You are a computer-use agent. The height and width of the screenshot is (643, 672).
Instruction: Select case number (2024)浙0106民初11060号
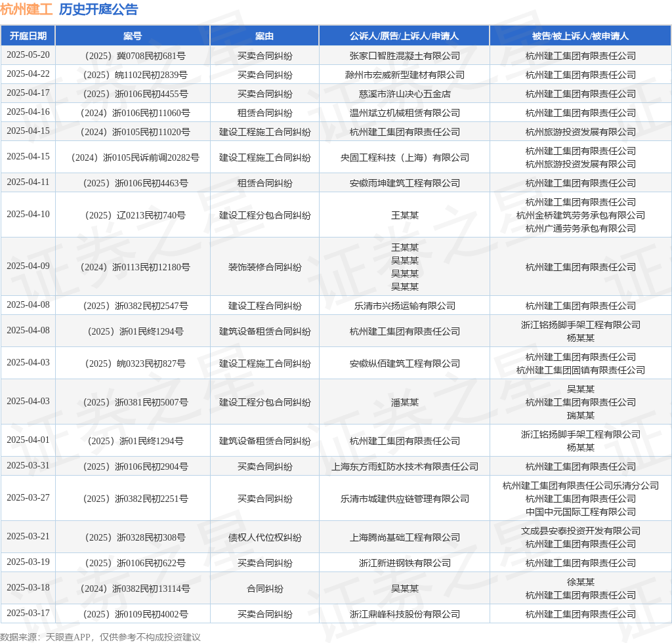click(x=133, y=113)
